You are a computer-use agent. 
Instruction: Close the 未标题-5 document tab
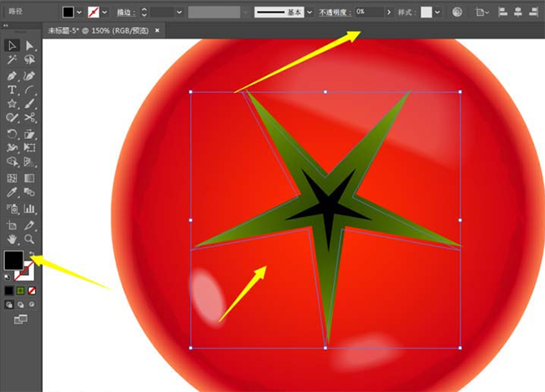point(157,30)
